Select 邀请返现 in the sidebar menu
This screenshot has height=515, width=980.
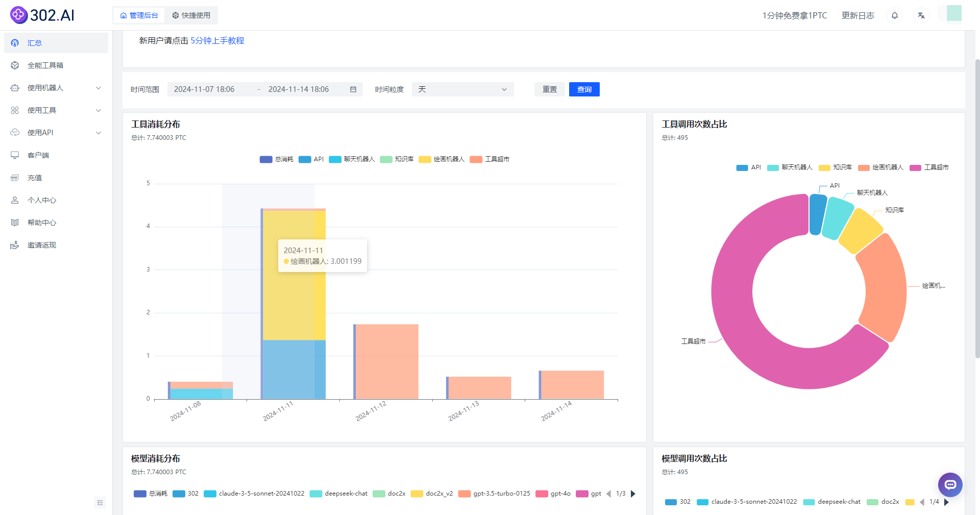tap(56, 245)
